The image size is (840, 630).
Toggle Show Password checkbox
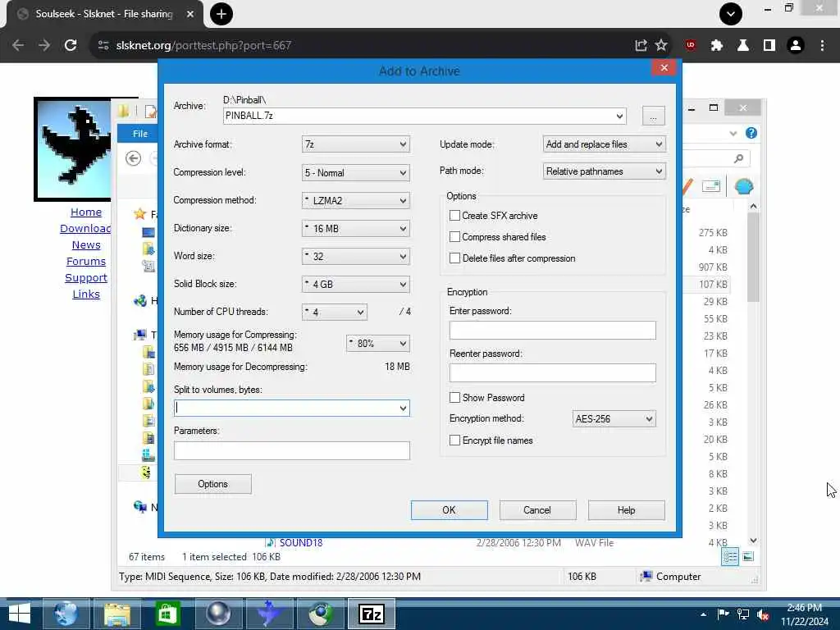(454, 398)
